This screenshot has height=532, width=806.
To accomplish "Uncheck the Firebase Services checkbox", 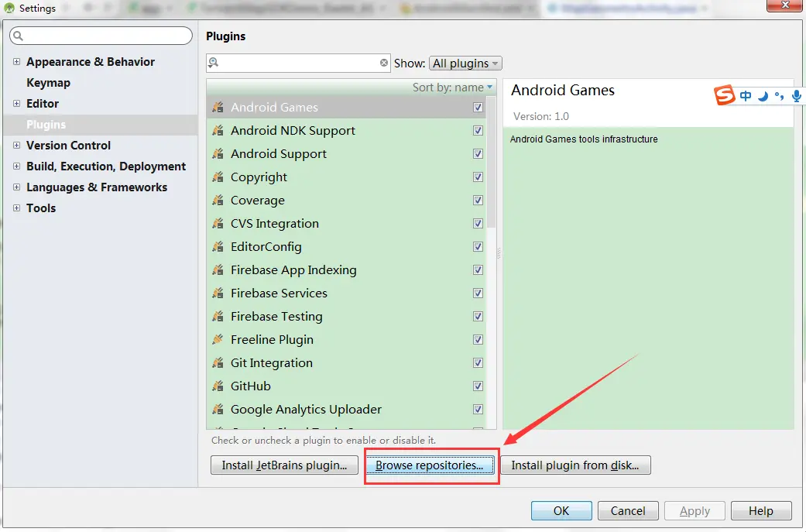I will pyautogui.click(x=478, y=293).
